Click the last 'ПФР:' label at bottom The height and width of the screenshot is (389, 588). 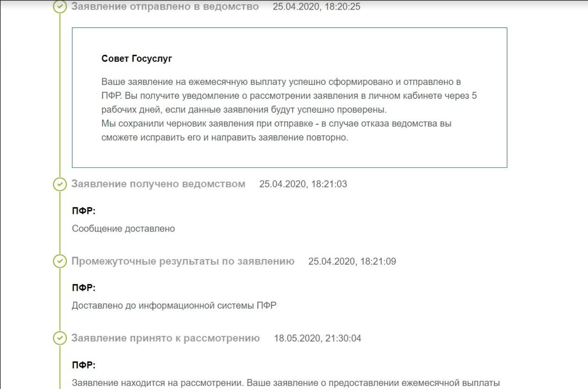pos(83,365)
